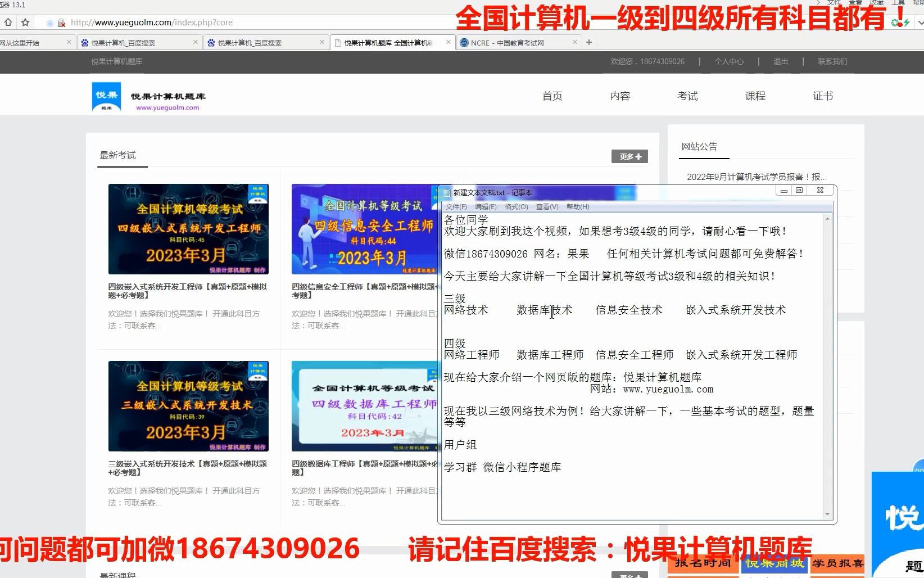Click 四级嵌入式系统开发工程师 title link
The height and width of the screenshot is (578, 924).
tap(188, 291)
